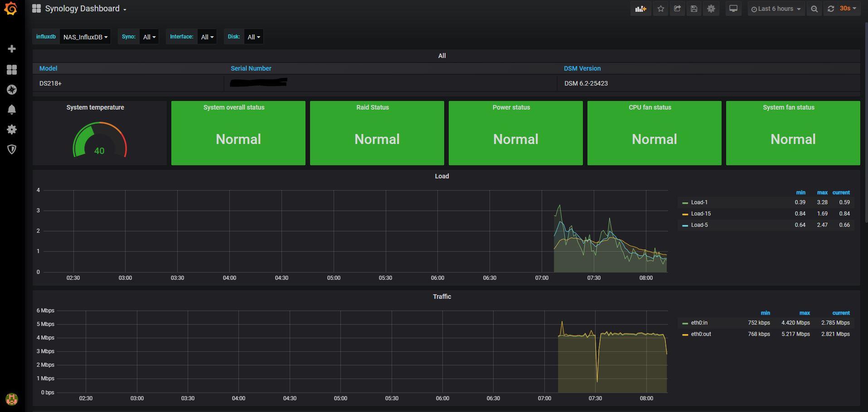Toggle the Load-1 series in legend
The image size is (868, 412).
(699, 202)
